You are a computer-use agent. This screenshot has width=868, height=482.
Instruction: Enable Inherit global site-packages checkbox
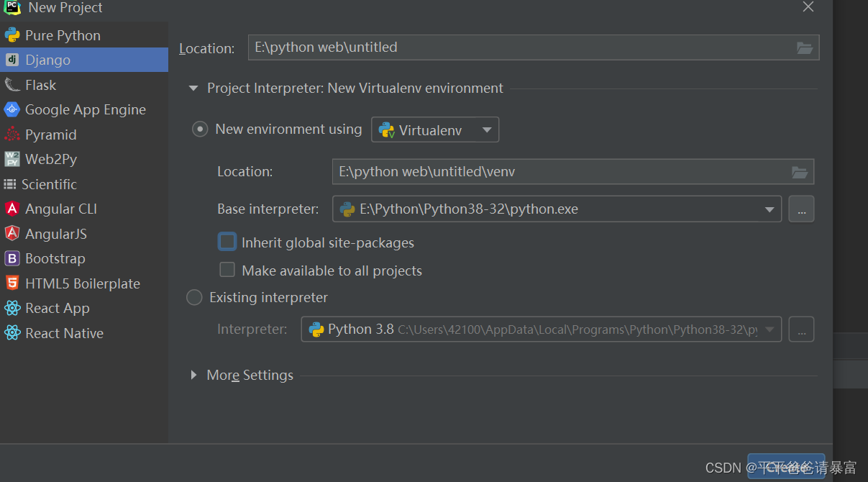pos(227,242)
